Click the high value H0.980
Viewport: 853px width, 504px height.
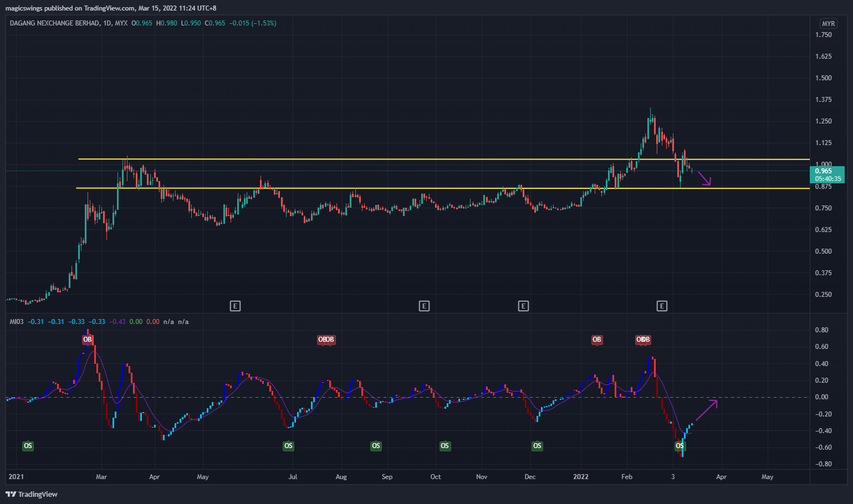click(x=167, y=23)
